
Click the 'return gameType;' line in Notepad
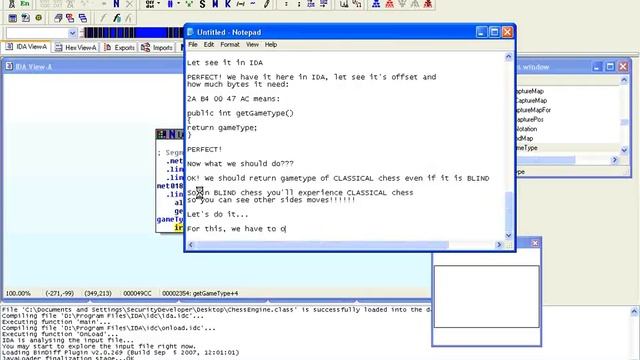(222, 128)
